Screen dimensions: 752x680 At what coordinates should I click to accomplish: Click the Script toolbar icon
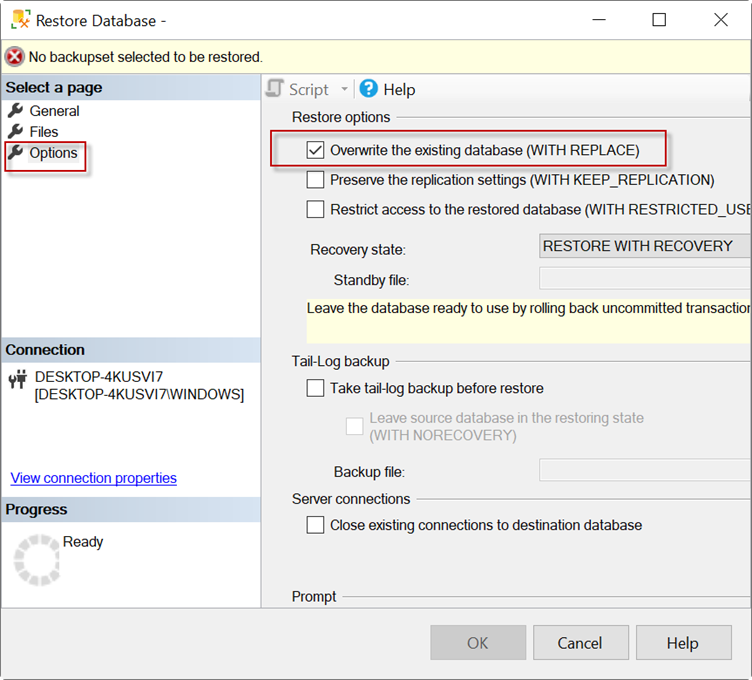(275, 89)
